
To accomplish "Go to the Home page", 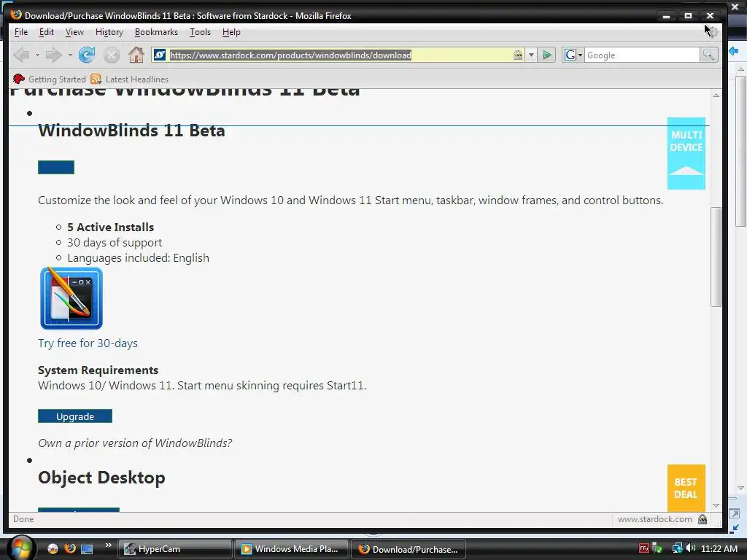I will (x=136, y=55).
